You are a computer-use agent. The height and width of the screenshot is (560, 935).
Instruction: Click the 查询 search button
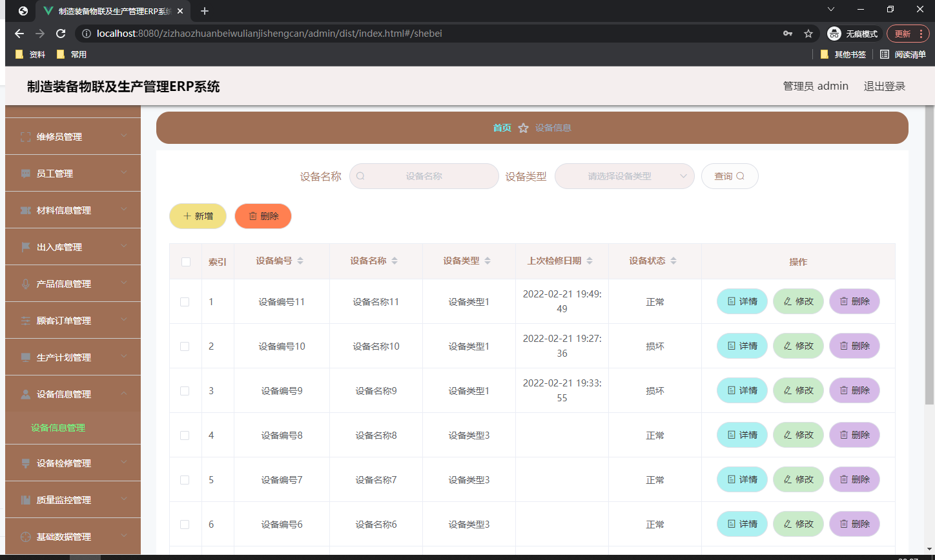click(730, 176)
